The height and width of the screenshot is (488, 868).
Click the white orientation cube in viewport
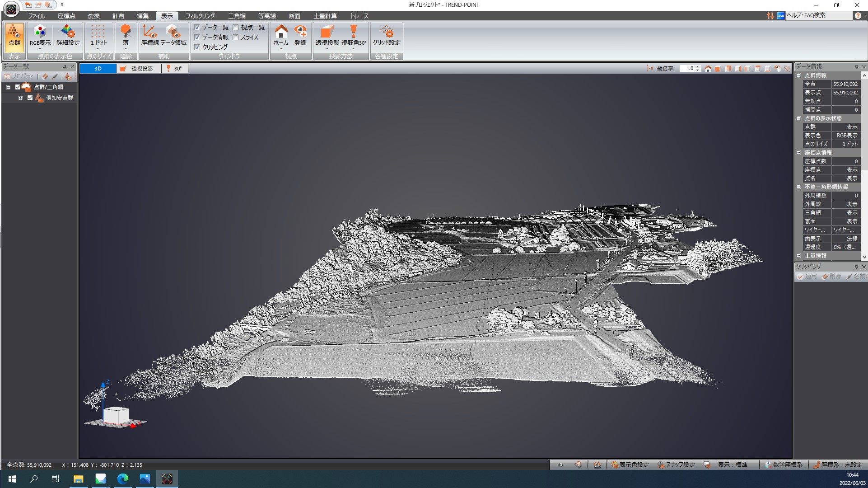pos(116,415)
